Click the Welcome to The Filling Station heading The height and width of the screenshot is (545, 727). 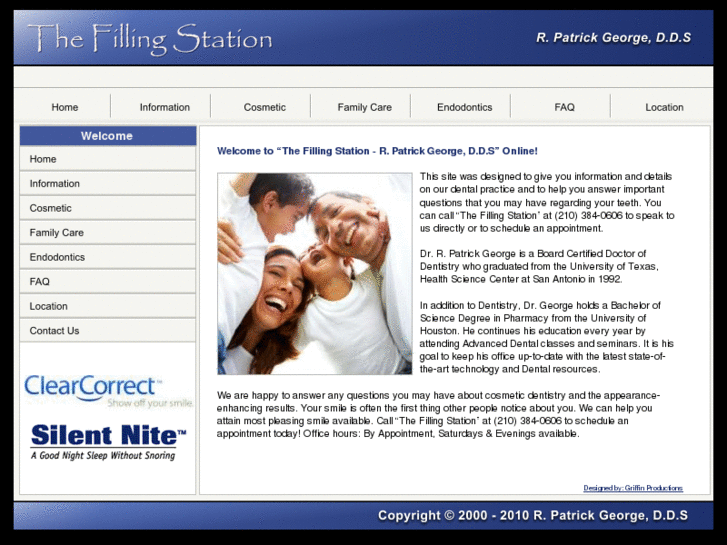point(377,151)
